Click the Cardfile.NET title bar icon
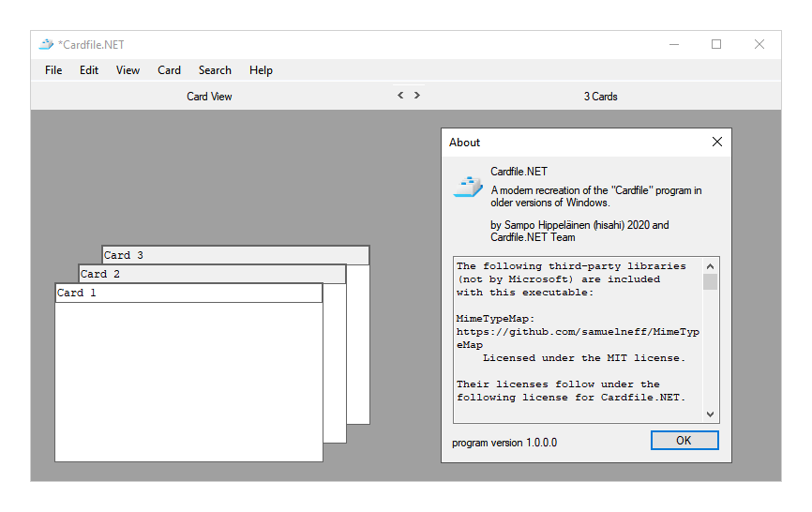Screen dimensions: 812x512 pos(46,44)
